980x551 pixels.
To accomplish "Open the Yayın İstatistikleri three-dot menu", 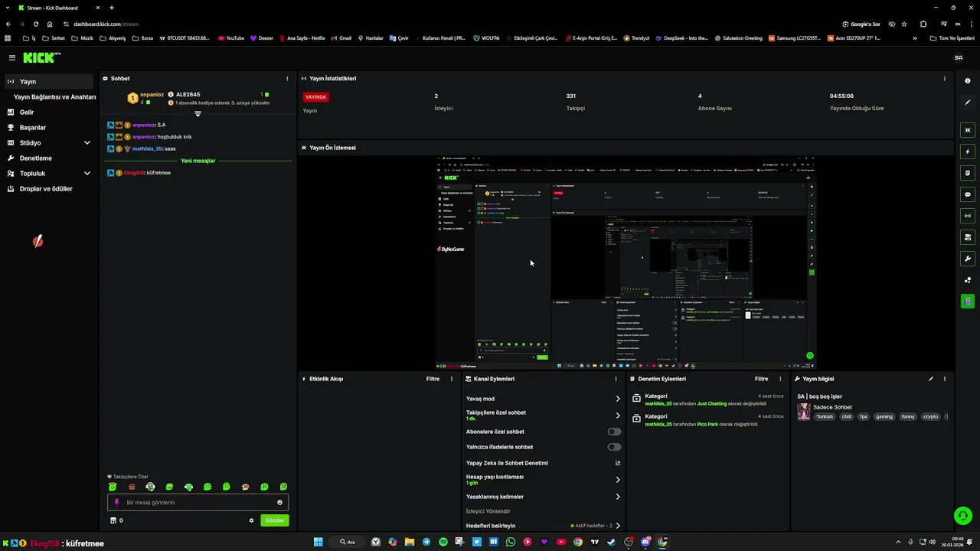I will pyautogui.click(x=944, y=78).
